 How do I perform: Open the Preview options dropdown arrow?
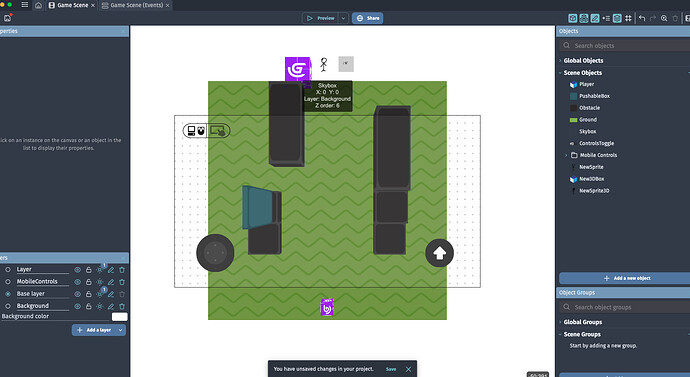pos(343,18)
